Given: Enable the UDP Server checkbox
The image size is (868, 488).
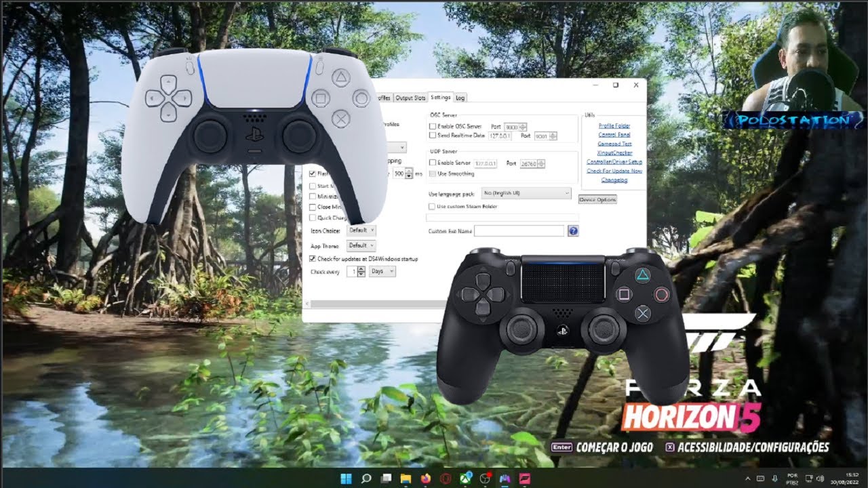Looking at the screenshot, I should [x=433, y=163].
